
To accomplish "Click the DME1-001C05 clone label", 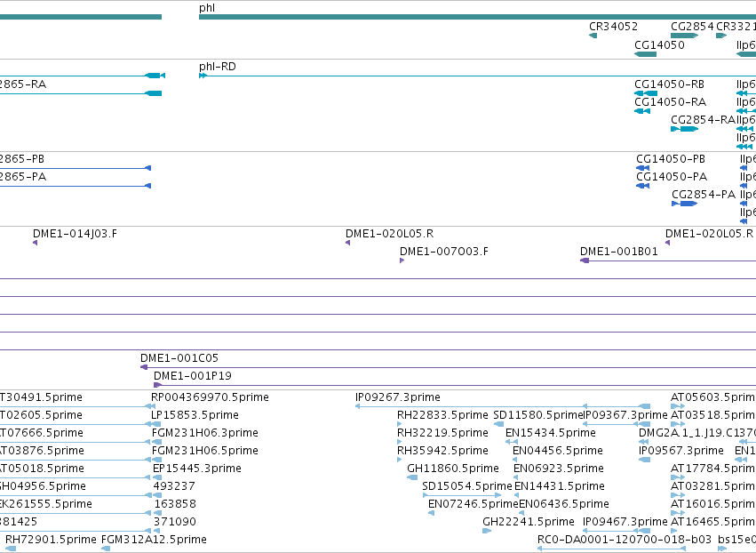I will click(x=179, y=358).
